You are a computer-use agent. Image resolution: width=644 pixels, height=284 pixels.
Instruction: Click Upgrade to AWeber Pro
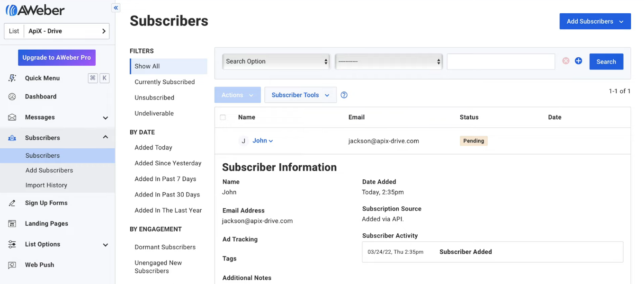click(x=56, y=57)
